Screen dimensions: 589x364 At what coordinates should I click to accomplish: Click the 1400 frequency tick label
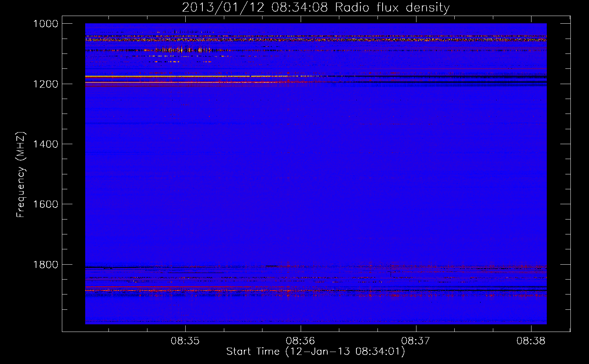pos(46,144)
